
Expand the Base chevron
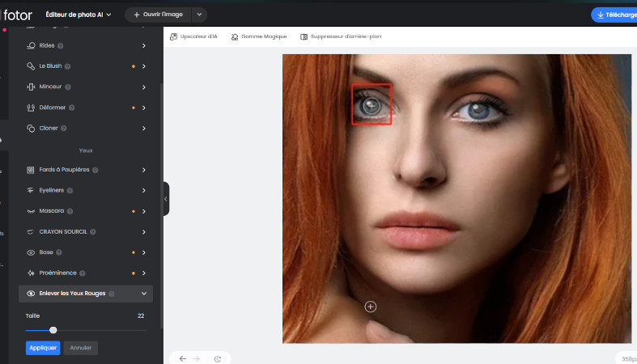point(144,252)
